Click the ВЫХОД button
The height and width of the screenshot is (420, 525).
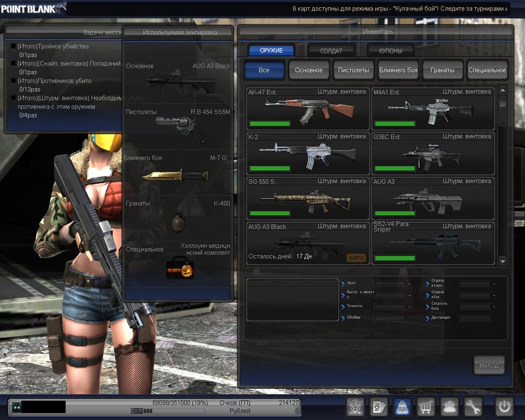(x=489, y=365)
